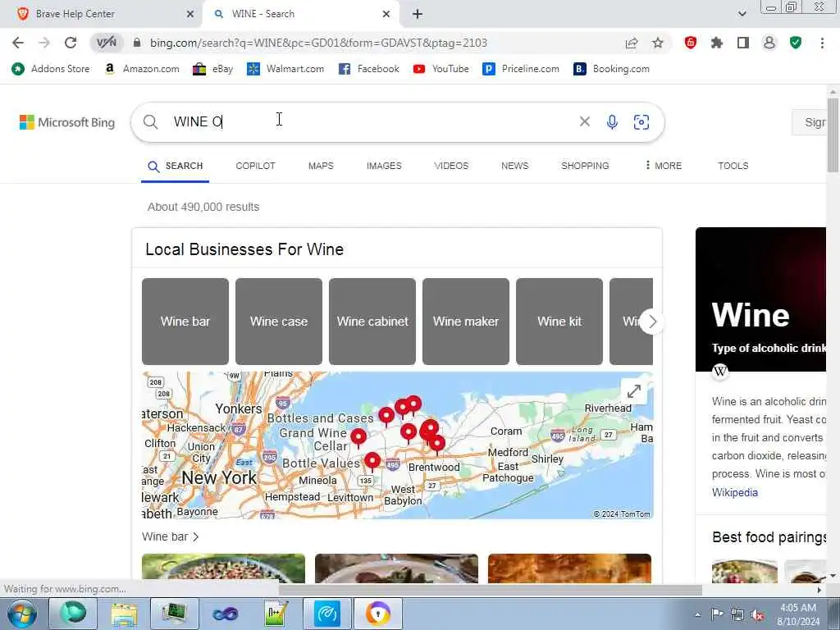The image size is (840, 630).
Task: Expand the MORE menu
Action: [663, 166]
